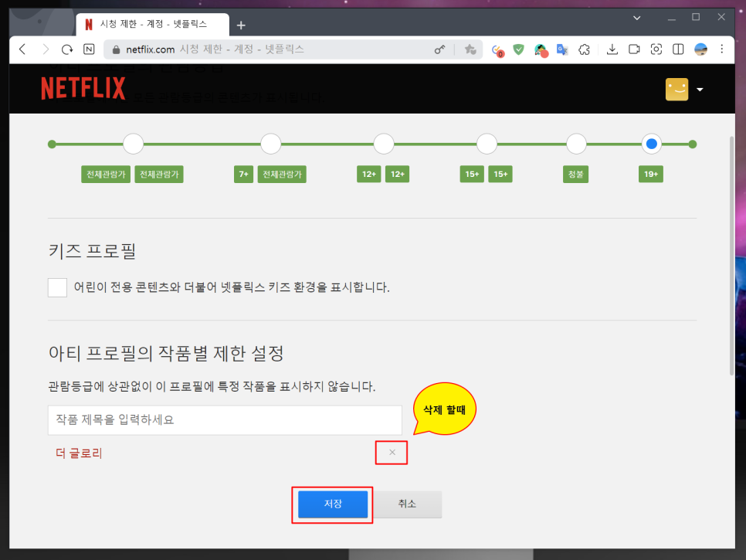Image resolution: width=746 pixels, height=560 pixels.
Task: Open the browser downloads icon
Action: click(612, 49)
